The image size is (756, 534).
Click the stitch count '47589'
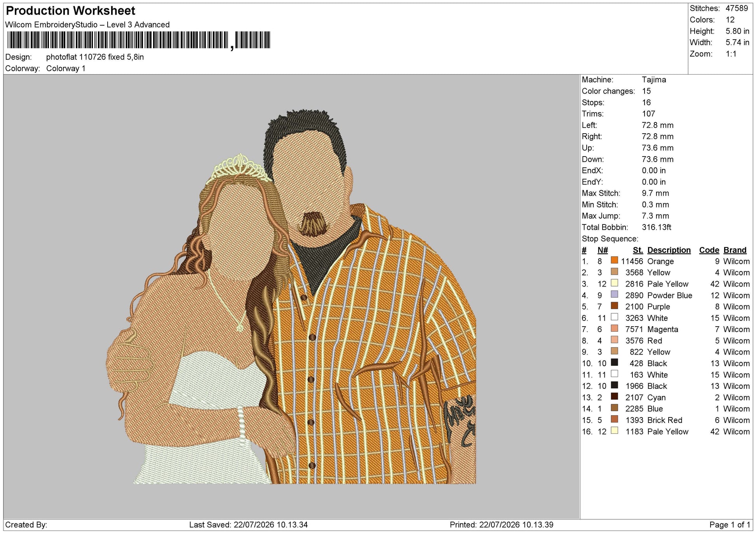(737, 8)
